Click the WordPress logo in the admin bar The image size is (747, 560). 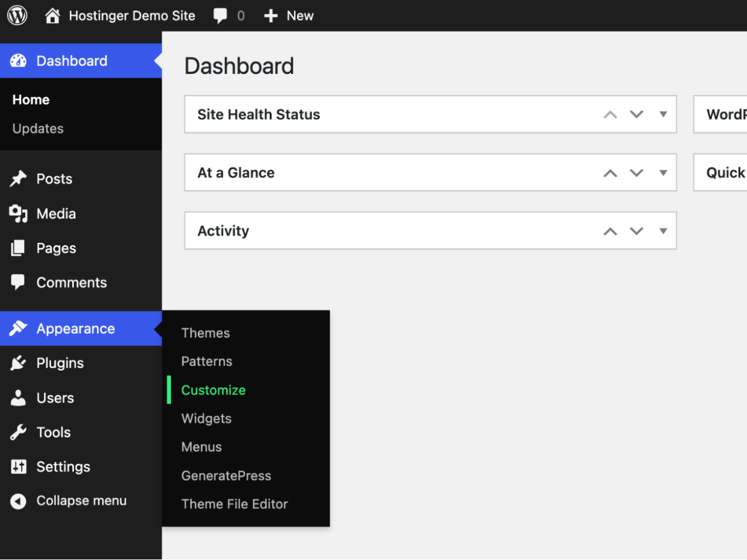coord(17,16)
